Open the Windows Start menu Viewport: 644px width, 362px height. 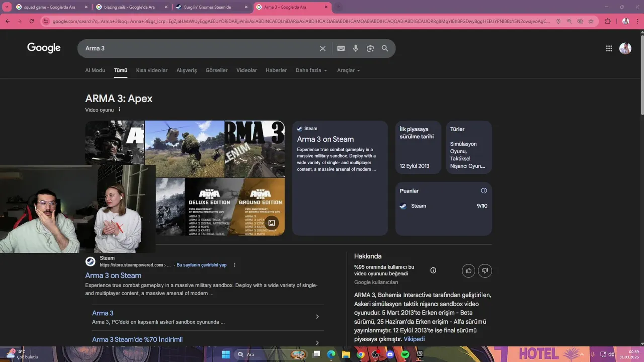225,354
